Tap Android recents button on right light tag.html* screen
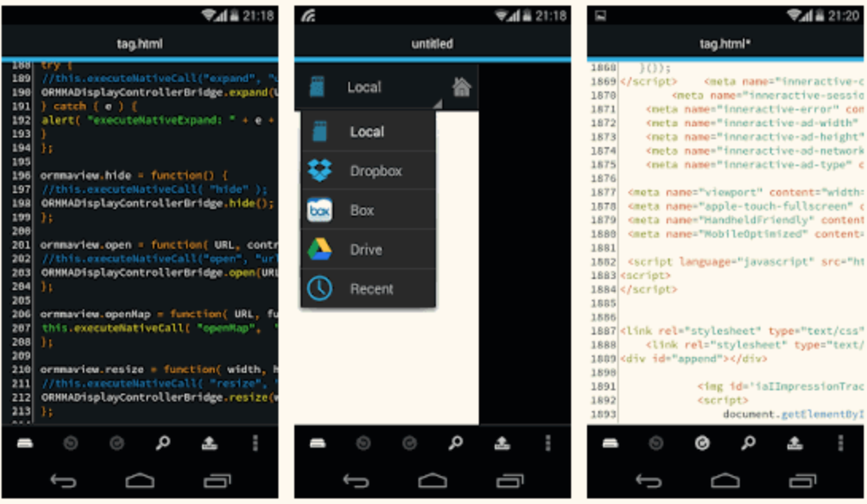 point(802,481)
